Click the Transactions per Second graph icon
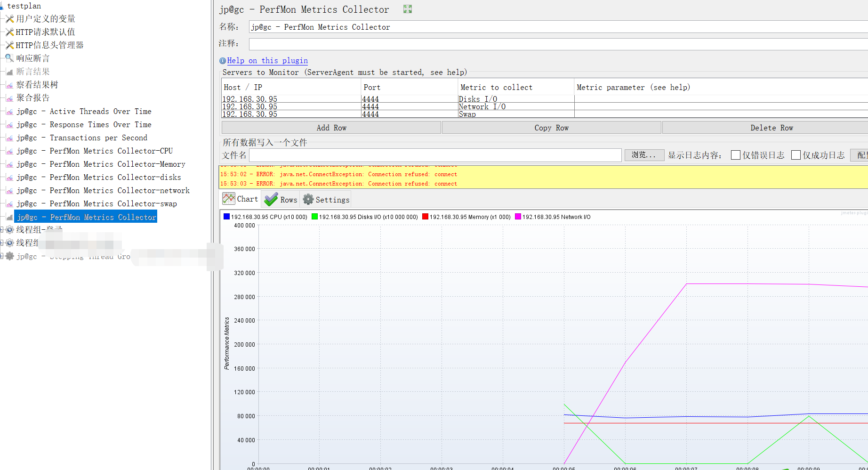868x470 pixels. (x=9, y=138)
